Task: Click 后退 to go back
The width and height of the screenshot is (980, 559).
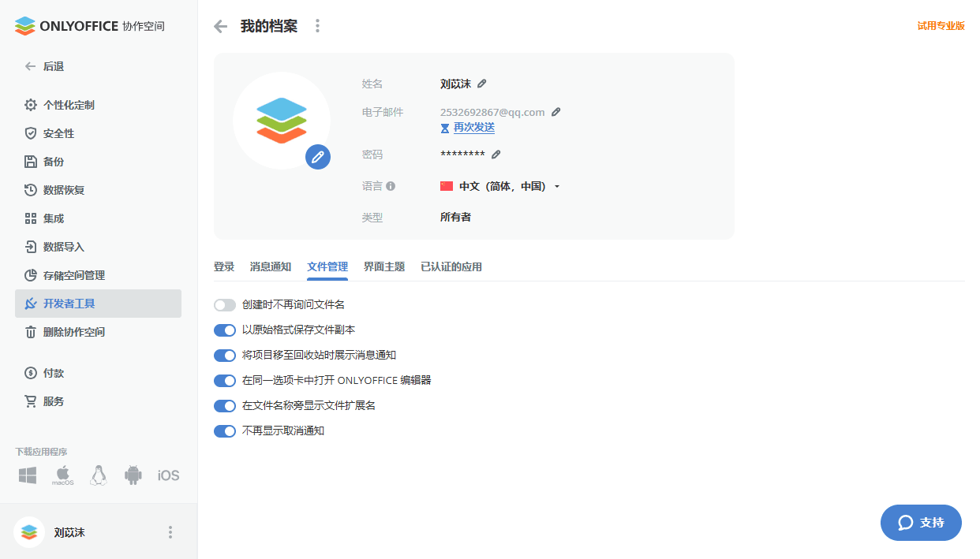Action: pyautogui.click(x=54, y=66)
